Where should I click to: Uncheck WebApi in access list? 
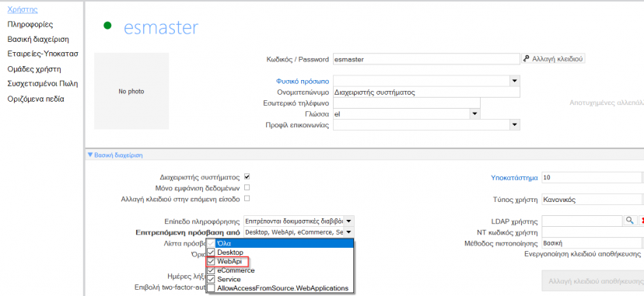[x=211, y=262]
